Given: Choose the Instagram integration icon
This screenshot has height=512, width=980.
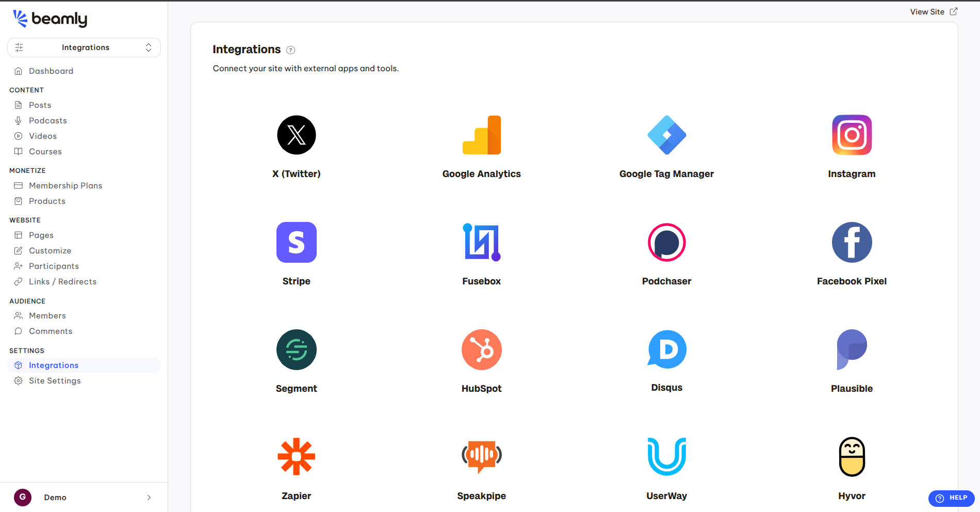Looking at the screenshot, I should point(852,135).
